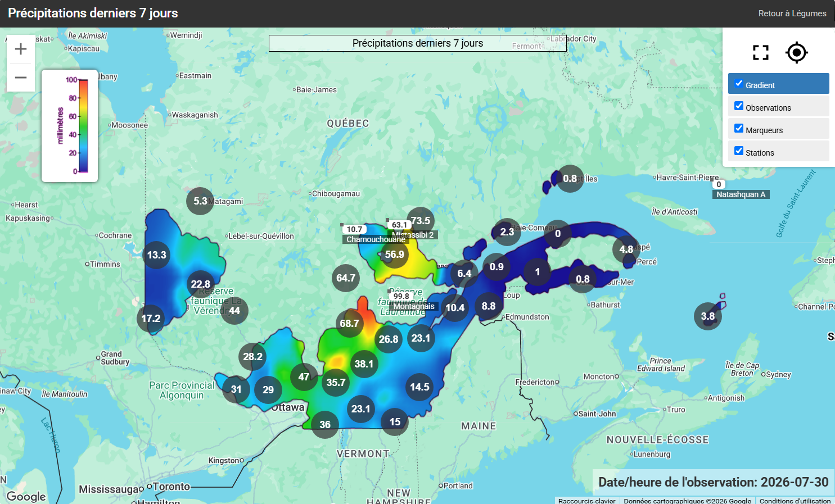The image size is (835, 504).
Task: Click the Ottawa city label
Action: (288, 407)
